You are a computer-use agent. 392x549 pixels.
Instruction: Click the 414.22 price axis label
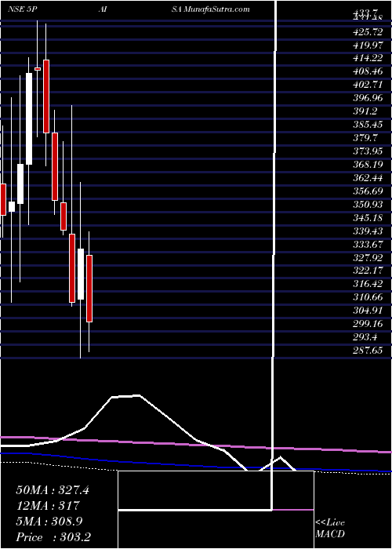pos(368,58)
